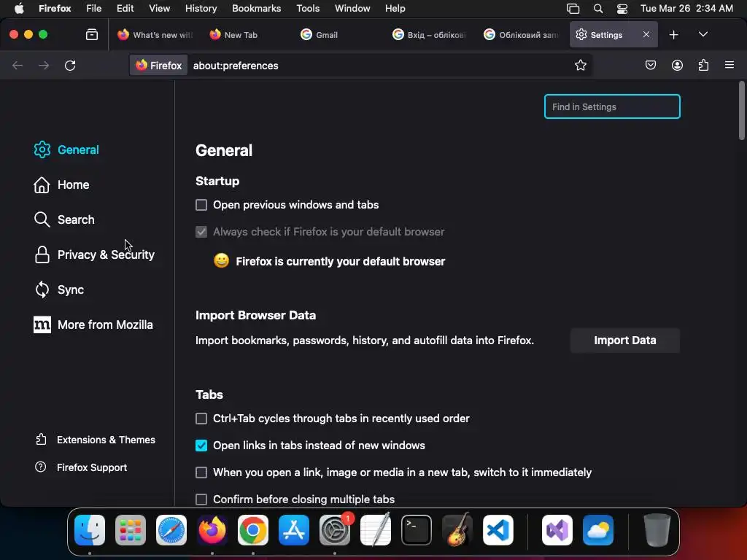Open Spotlight search in the menu bar

point(598,9)
